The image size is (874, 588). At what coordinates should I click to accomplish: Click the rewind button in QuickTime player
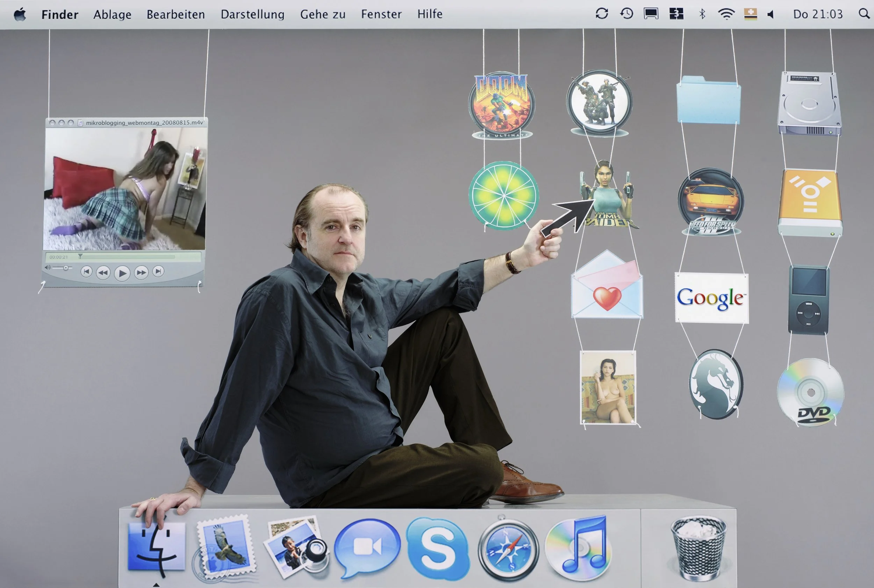[x=103, y=273]
